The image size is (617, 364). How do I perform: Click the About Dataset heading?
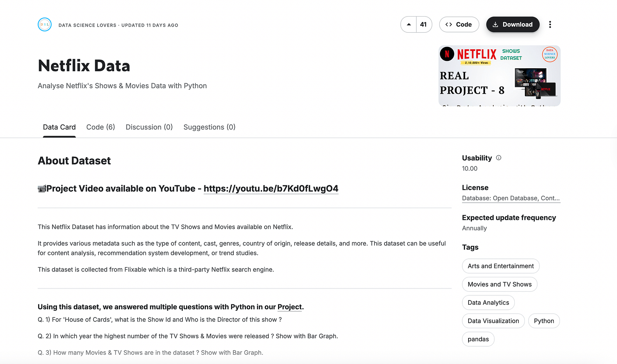(x=74, y=161)
